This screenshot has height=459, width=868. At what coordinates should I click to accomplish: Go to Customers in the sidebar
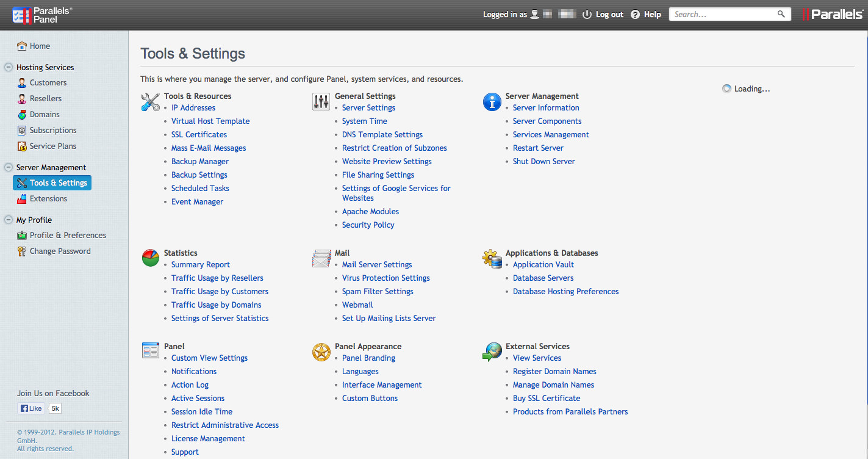[48, 82]
